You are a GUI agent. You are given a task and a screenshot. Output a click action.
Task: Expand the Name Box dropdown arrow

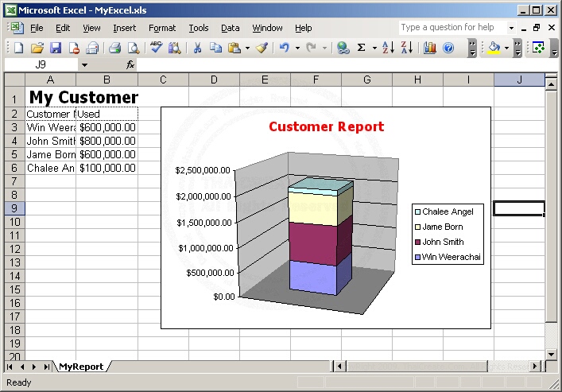[x=84, y=65]
